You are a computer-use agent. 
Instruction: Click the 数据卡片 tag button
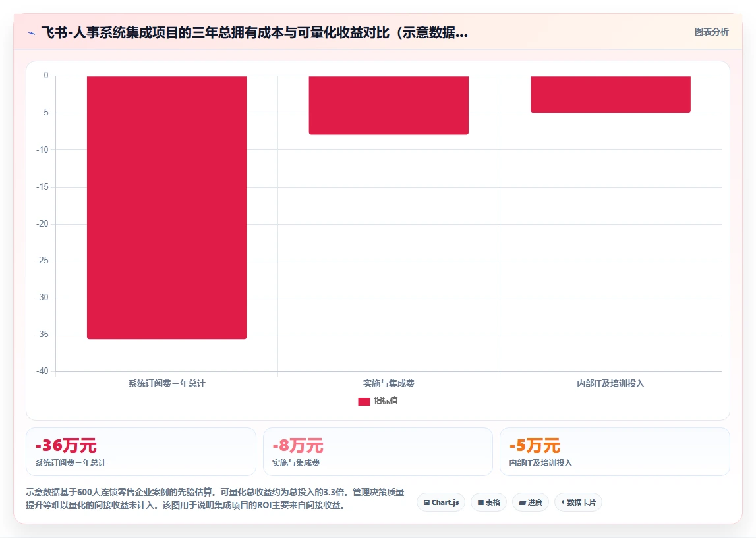(x=578, y=502)
